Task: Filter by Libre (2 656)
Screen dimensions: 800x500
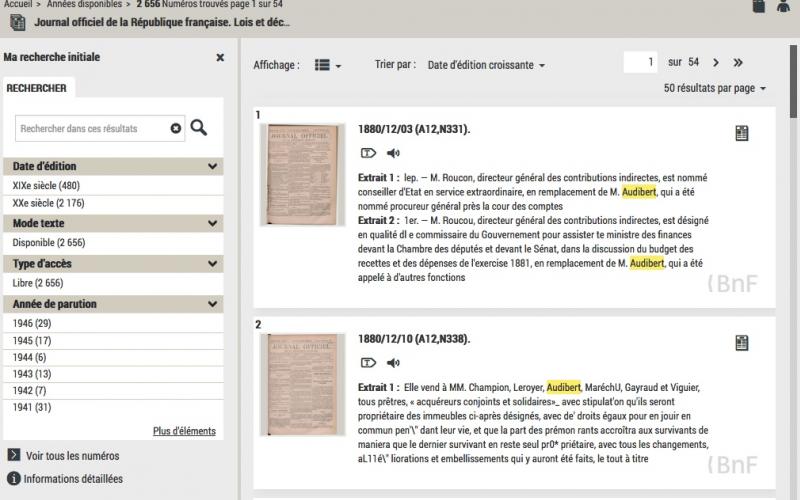Action: coord(38,283)
